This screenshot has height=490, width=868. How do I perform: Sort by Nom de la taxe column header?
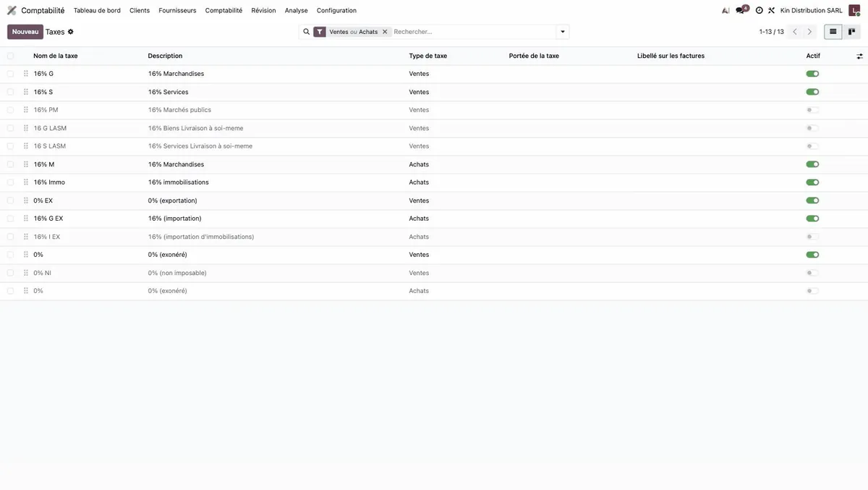(56, 56)
